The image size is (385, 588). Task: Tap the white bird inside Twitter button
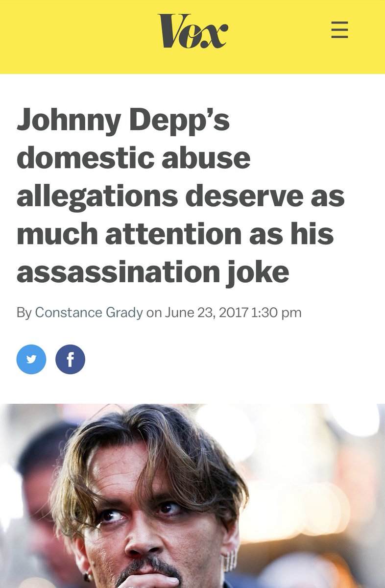pos(31,360)
